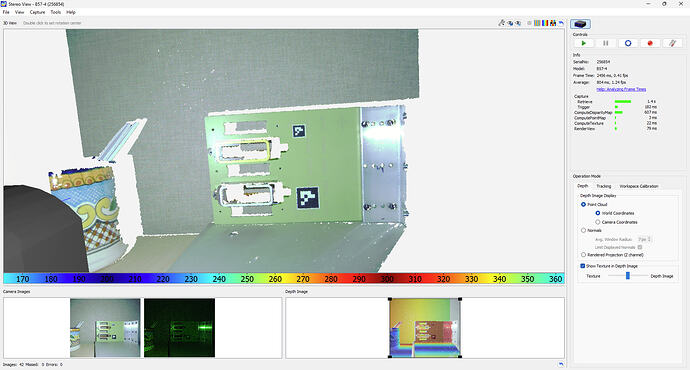Open Help: Analyzing Frame Times link
Viewport: 690px width, 370px height.
621,89
